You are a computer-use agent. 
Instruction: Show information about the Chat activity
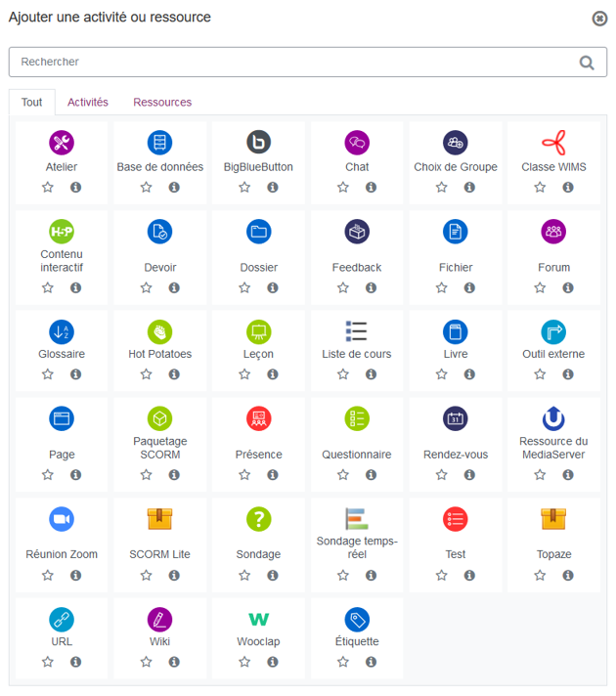click(372, 188)
